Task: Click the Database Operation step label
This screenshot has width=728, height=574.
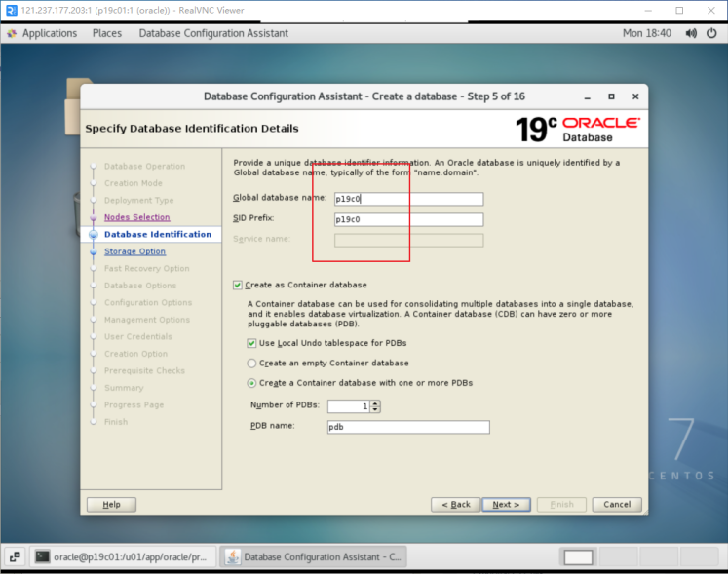Action: (x=144, y=167)
